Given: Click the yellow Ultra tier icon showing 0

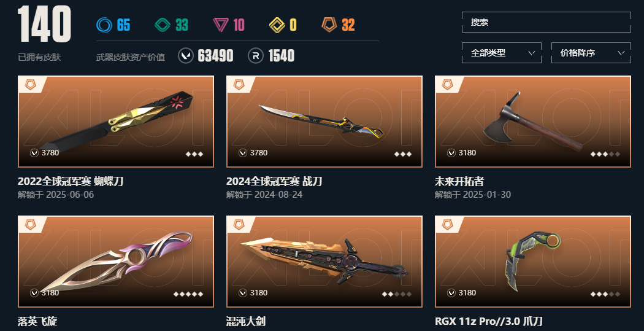Looking at the screenshot, I should (277, 25).
